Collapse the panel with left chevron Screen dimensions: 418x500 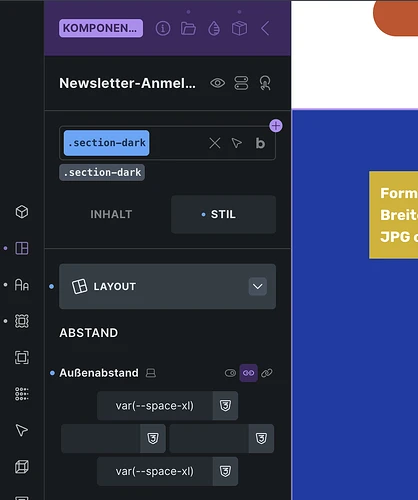265,29
